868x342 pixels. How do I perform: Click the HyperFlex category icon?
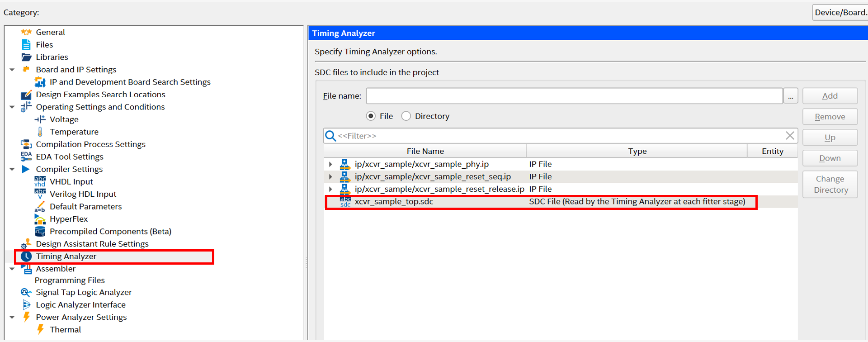pyautogui.click(x=40, y=219)
